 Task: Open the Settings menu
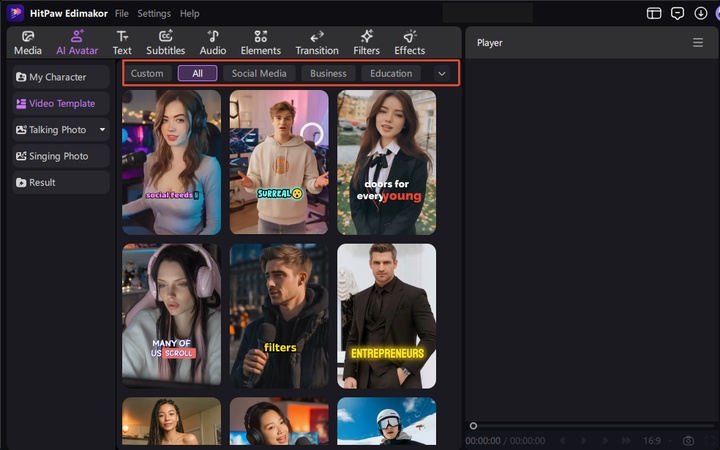pos(154,13)
